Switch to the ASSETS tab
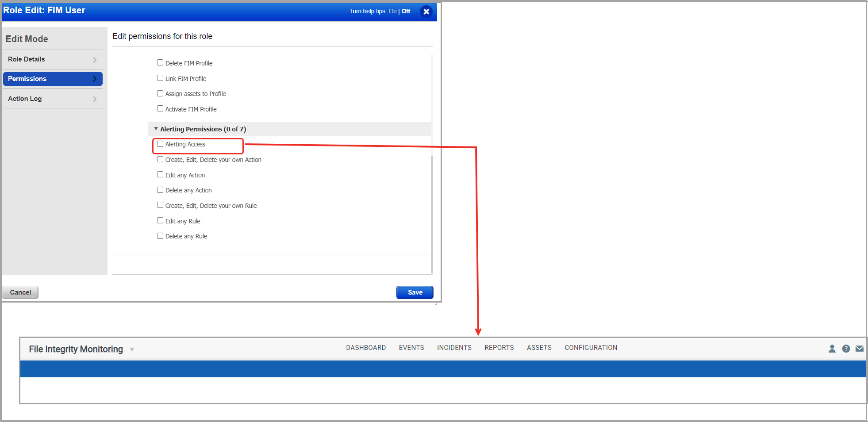This screenshot has height=422, width=868. tap(539, 348)
